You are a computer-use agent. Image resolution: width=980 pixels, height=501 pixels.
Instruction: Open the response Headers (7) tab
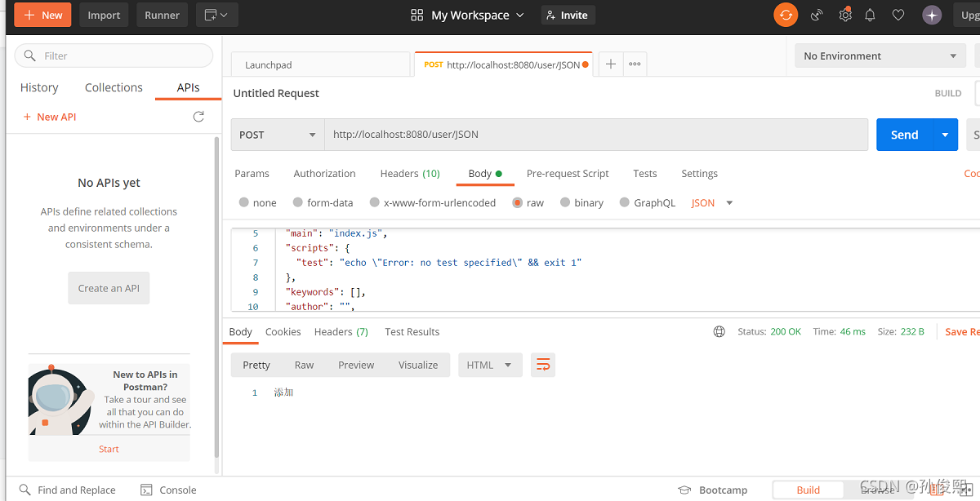click(x=341, y=331)
